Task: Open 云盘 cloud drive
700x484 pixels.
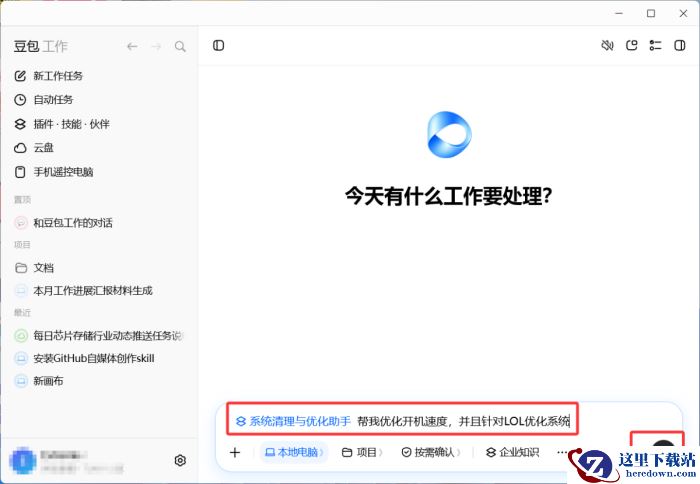Action: coord(34,147)
